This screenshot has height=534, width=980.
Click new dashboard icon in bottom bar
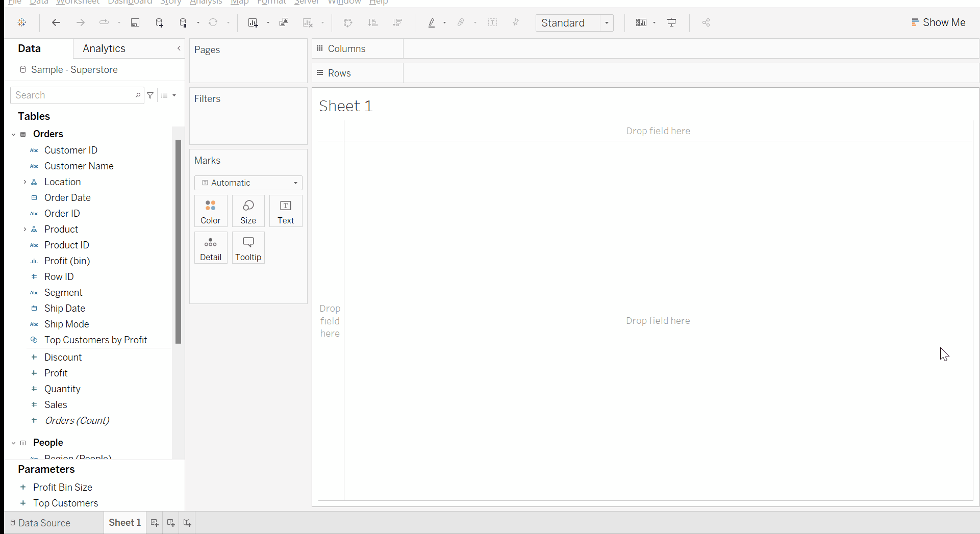click(171, 523)
